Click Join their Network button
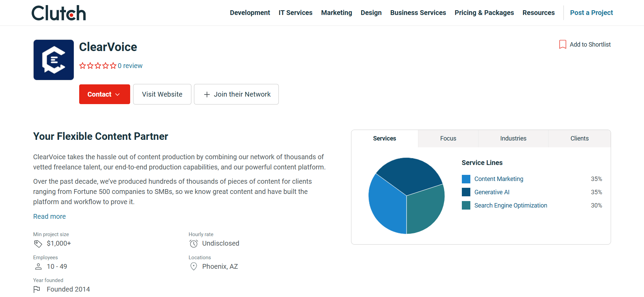Viewport: 644px width, 297px height. [x=236, y=94]
